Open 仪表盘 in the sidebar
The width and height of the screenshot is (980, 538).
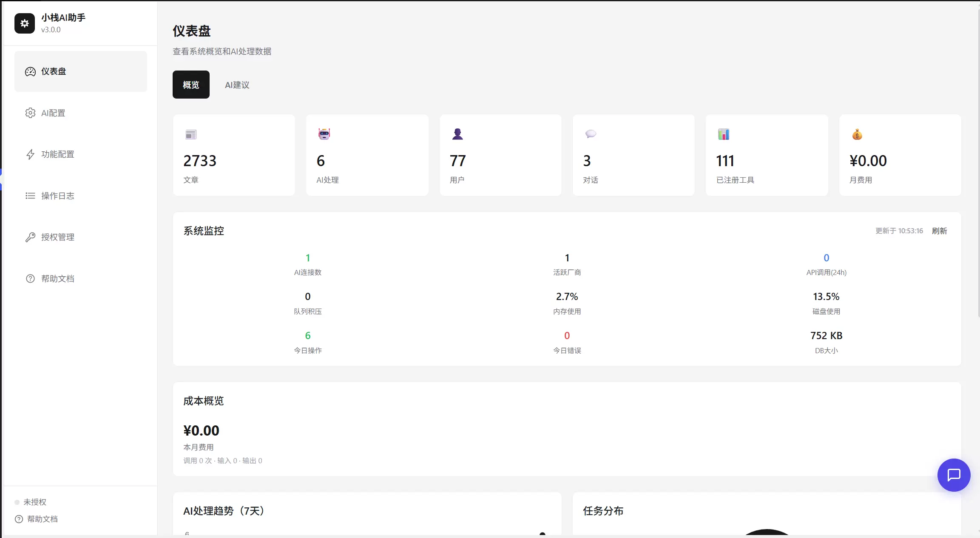point(81,71)
